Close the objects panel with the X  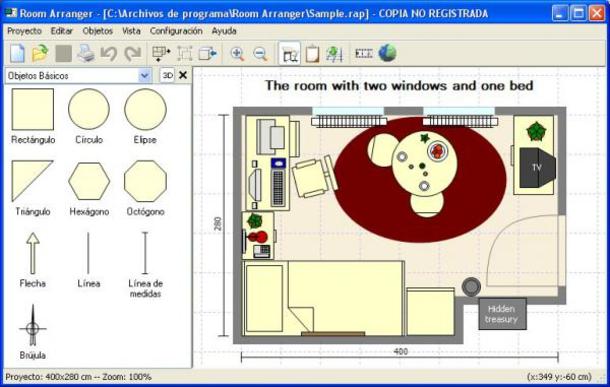183,75
